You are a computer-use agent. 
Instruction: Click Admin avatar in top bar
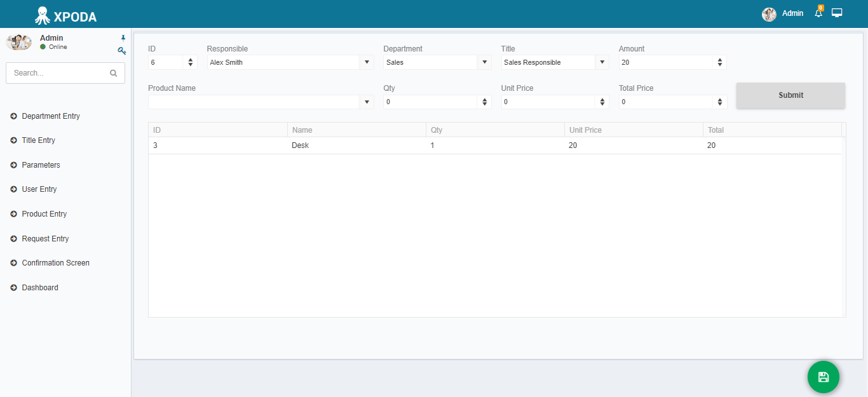tap(769, 14)
